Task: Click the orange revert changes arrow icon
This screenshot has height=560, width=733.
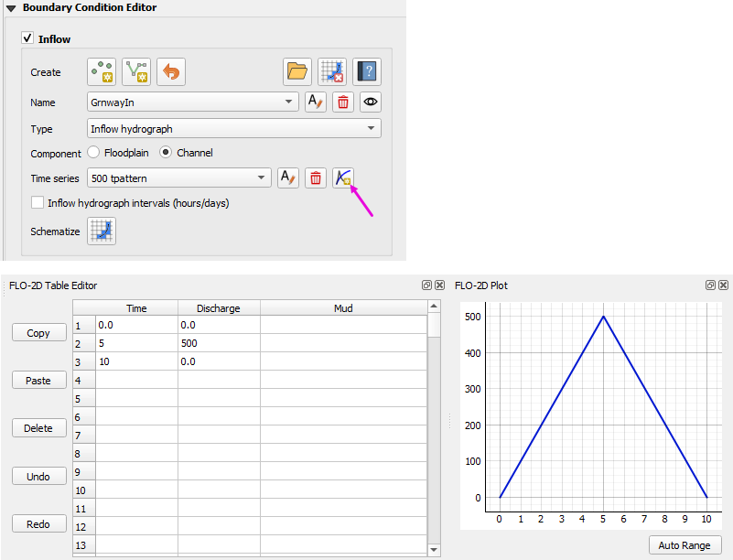Action: pyautogui.click(x=171, y=71)
